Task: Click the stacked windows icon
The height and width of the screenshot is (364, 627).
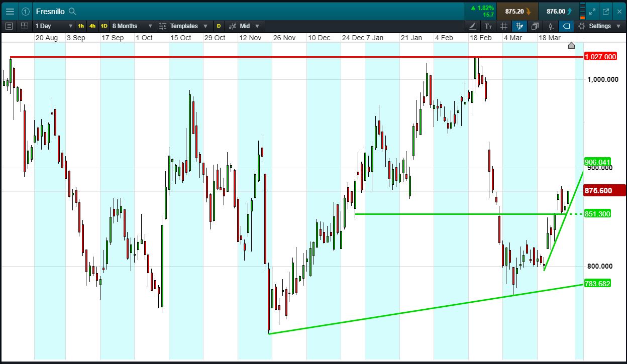Action: pyautogui.click(x=535, y=26)
